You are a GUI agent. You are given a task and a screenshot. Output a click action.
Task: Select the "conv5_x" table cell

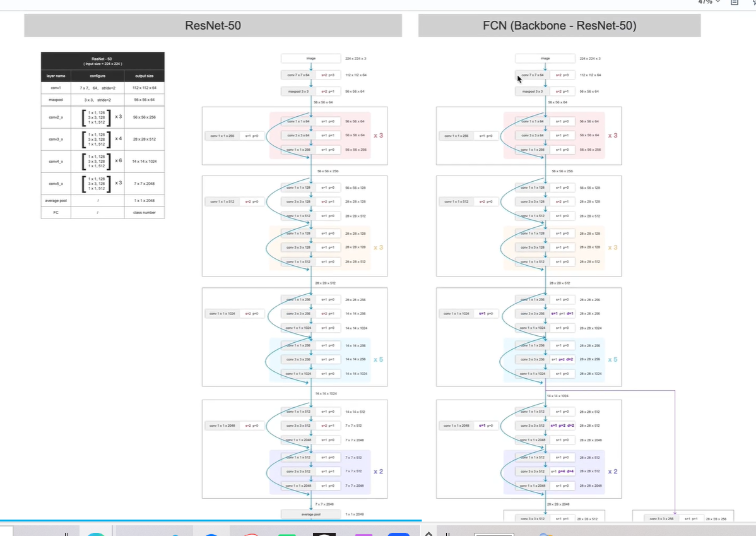click(56, 184)
